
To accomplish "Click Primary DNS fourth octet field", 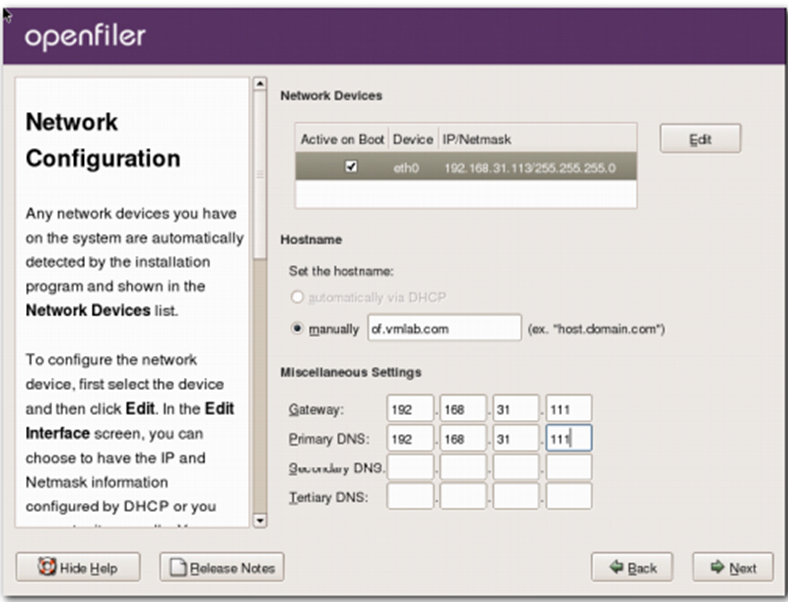I will tap(569, 438).
